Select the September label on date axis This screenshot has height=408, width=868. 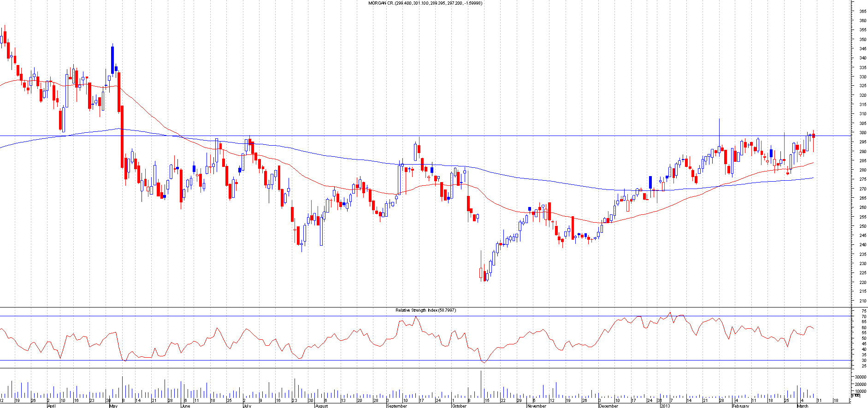point(397,406)
